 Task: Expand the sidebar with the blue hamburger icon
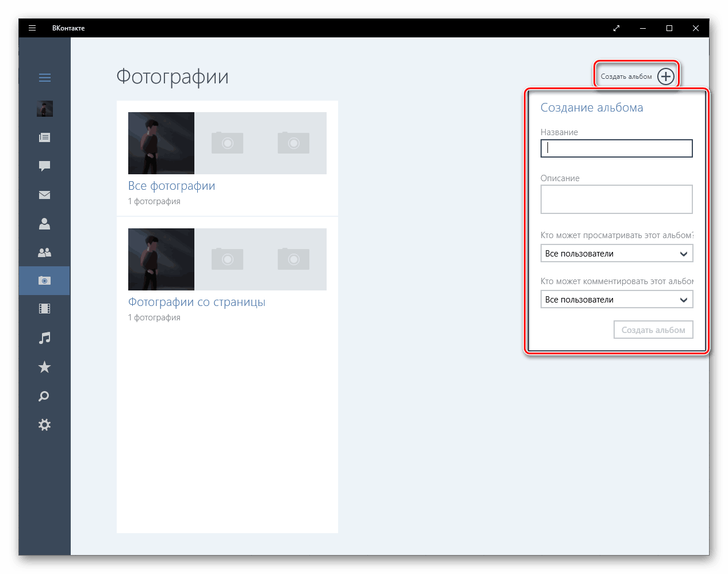(x=45, y=78)
